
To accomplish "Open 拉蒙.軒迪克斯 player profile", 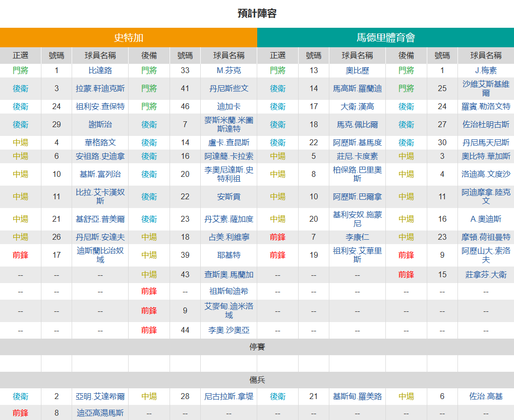I will [100, 89].
